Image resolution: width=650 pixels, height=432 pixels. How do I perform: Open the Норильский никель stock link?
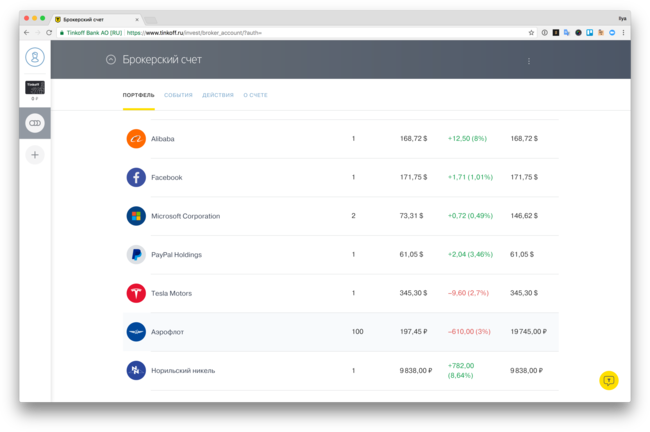(181, 370)
